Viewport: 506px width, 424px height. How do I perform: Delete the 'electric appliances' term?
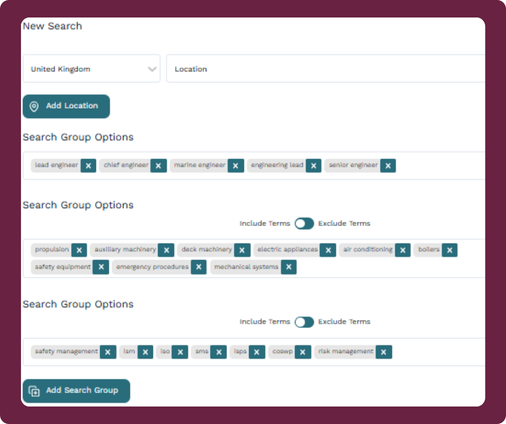(x=328, y=250)
